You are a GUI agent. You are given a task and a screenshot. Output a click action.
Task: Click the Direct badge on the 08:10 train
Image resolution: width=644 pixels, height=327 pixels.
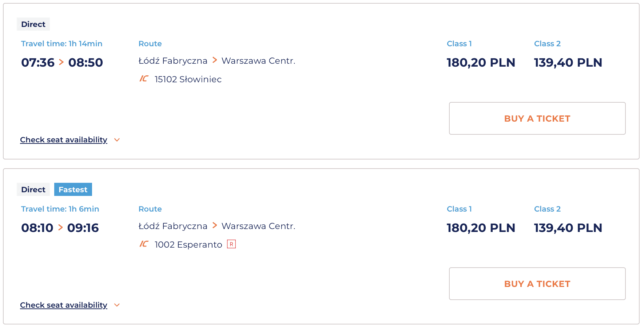point(33,189)
